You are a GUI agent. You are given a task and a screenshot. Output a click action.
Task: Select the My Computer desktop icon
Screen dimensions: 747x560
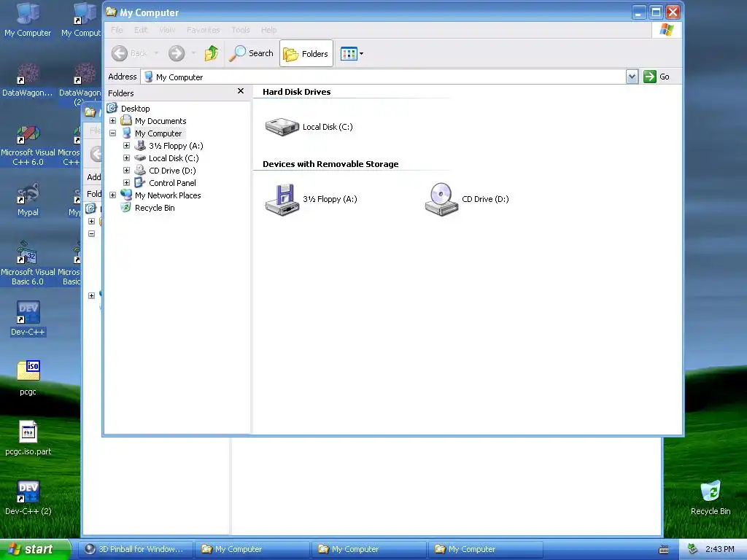(28, 20)
